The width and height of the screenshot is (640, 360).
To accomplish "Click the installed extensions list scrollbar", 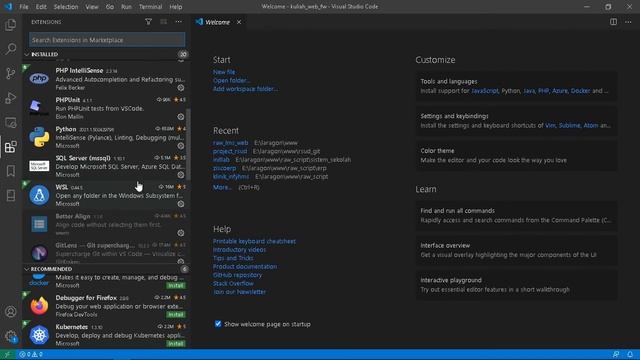I will point(188,144).
